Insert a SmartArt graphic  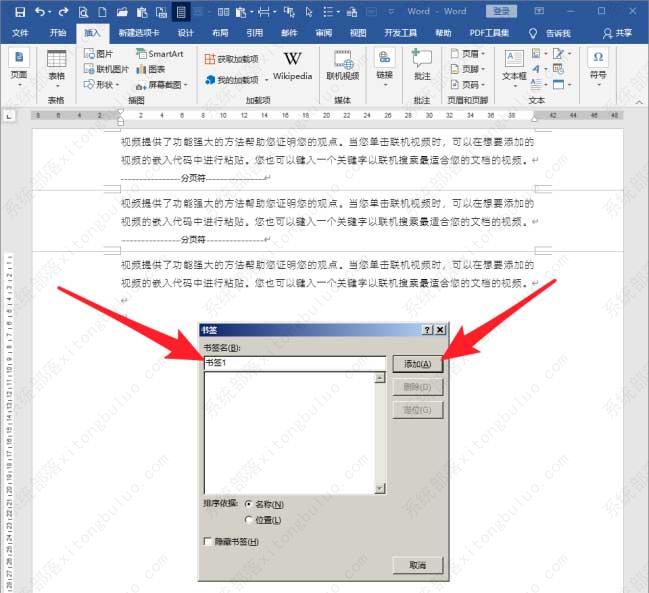pyautogui.click(x=160, y=54)
